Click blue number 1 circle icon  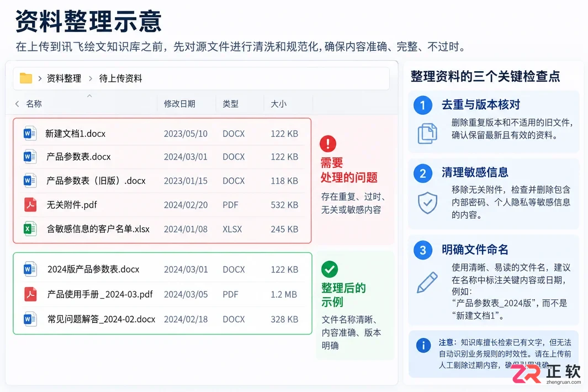pos(422,105)
